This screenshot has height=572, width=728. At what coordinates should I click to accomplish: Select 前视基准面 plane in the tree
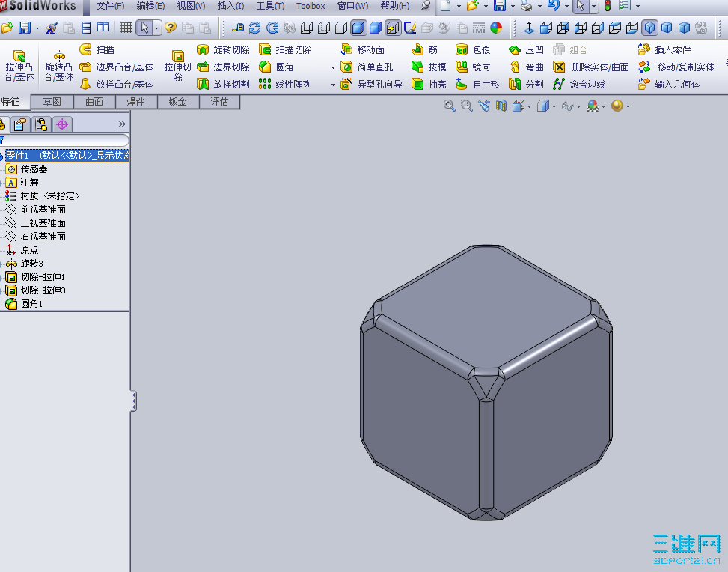35,210
